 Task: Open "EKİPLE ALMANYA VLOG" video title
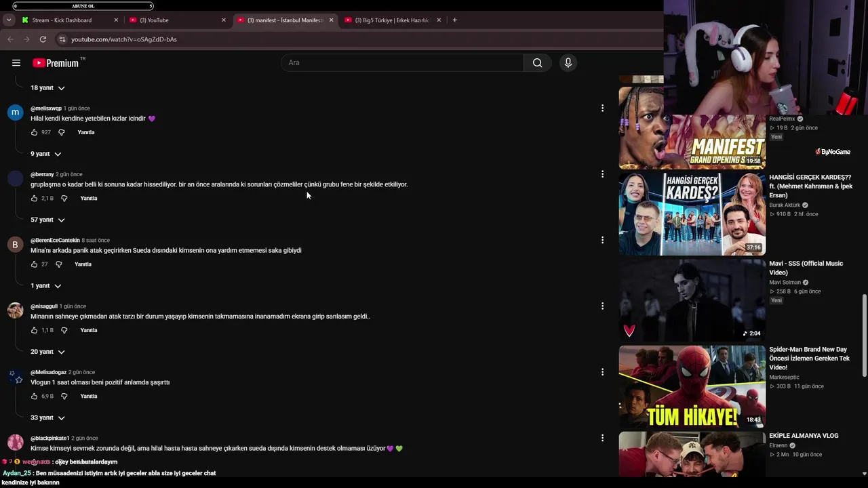pyautogui.click(x=804, y=436)
